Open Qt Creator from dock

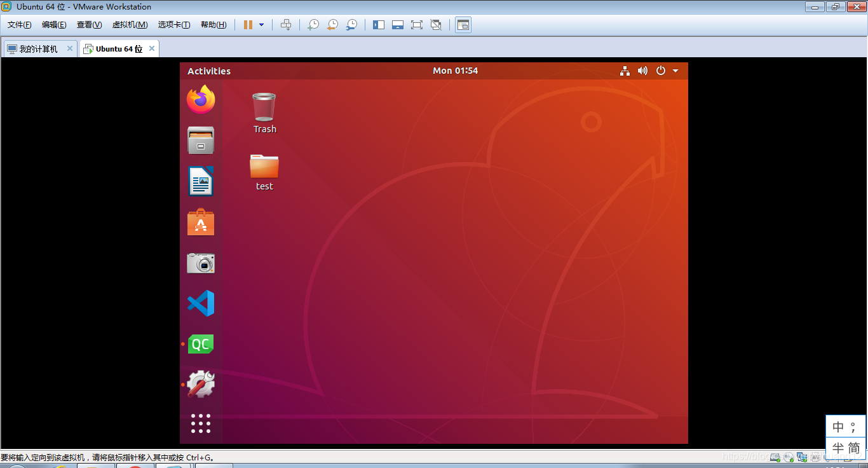pos(201,344)
